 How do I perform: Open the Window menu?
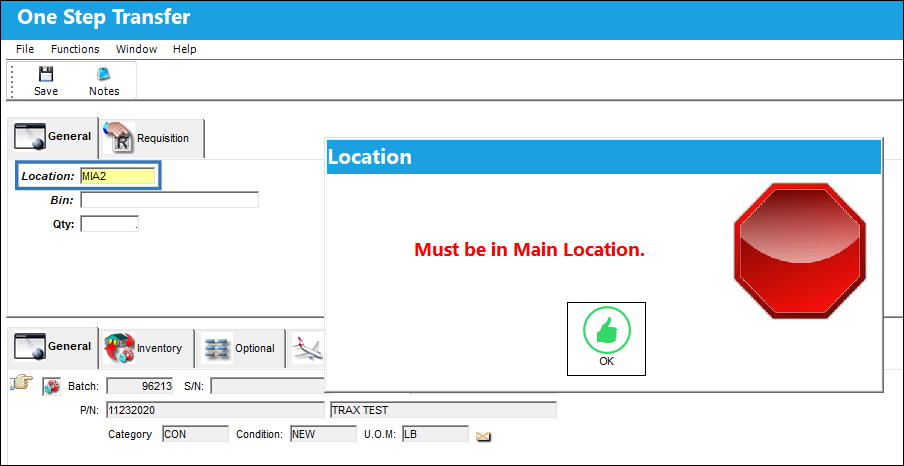[x=136, y=49]
